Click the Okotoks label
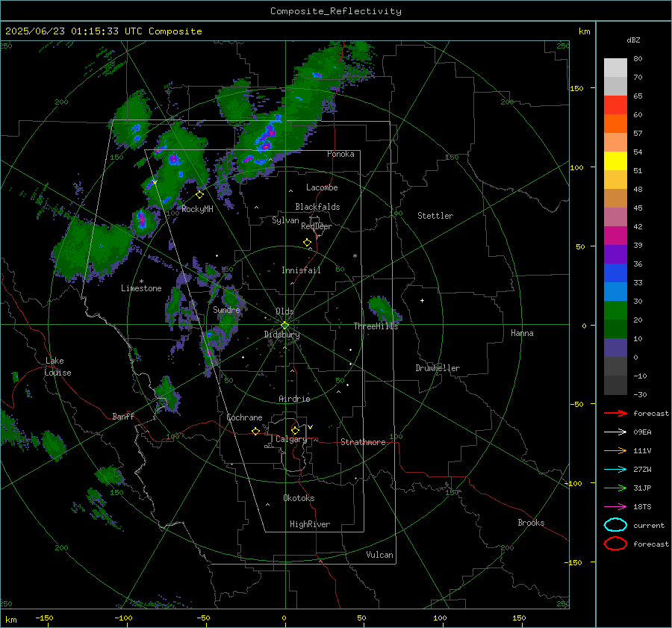672x628 pixels. 299,498
